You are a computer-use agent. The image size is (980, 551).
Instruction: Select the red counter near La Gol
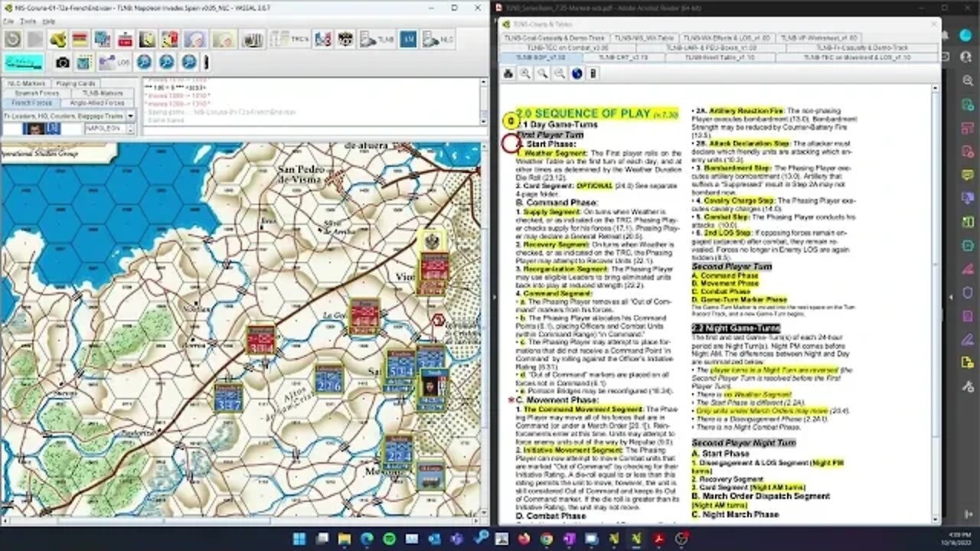coord(364,316)
